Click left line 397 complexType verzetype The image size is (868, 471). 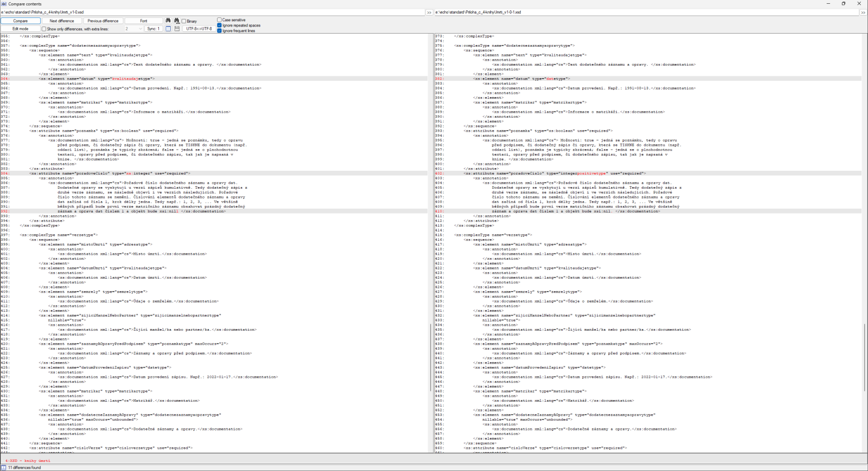tap(59, 235)
